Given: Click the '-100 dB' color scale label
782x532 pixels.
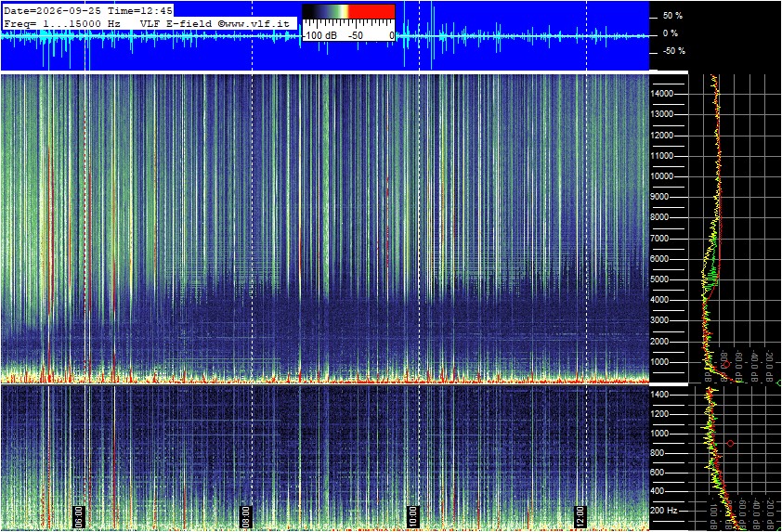Looking at the screenshot, I should tap(320, 36).
